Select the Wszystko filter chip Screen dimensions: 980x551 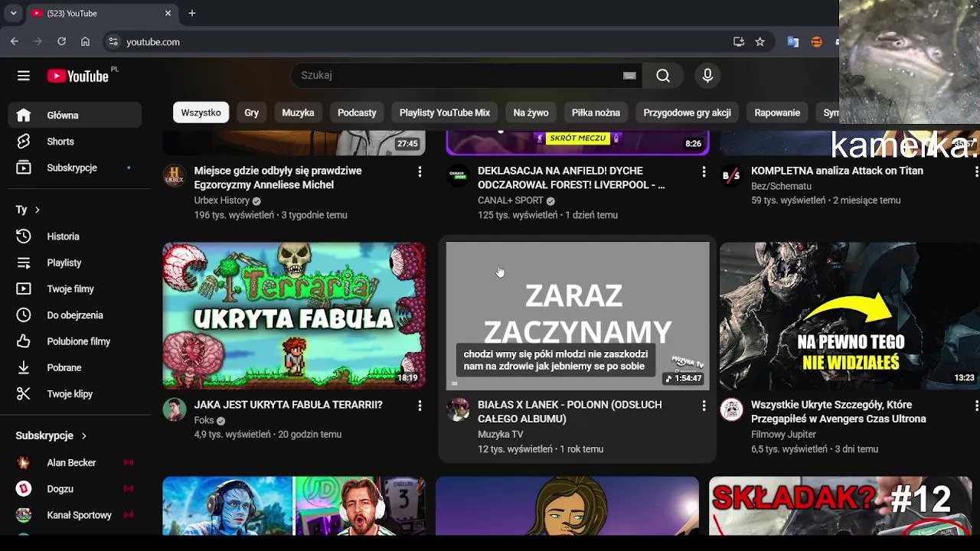click(201, 112)
